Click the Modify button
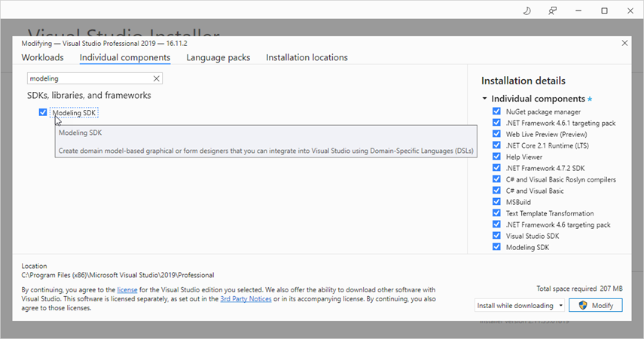 [x=596, y=305]
